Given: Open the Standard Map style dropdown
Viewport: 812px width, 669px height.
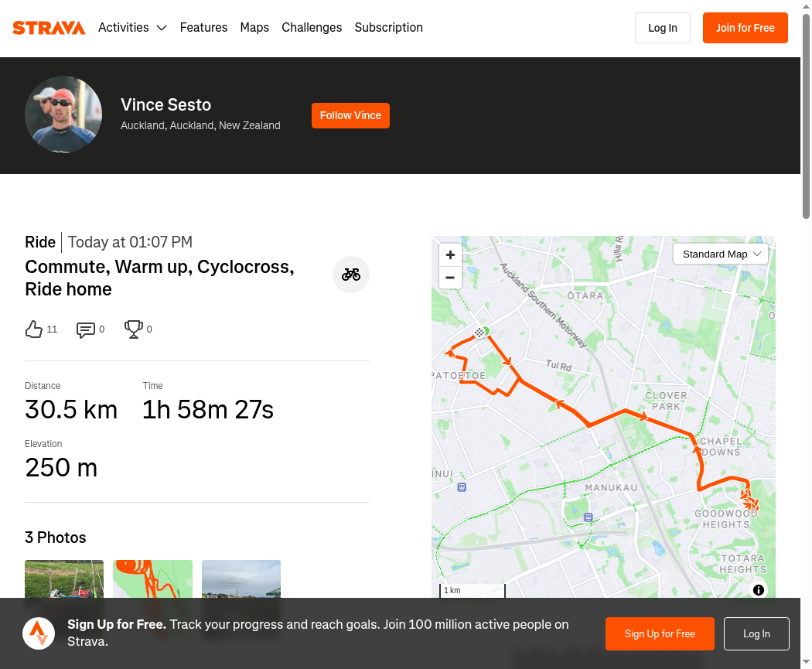Looking at the screenshot, I should pos(722,254).
